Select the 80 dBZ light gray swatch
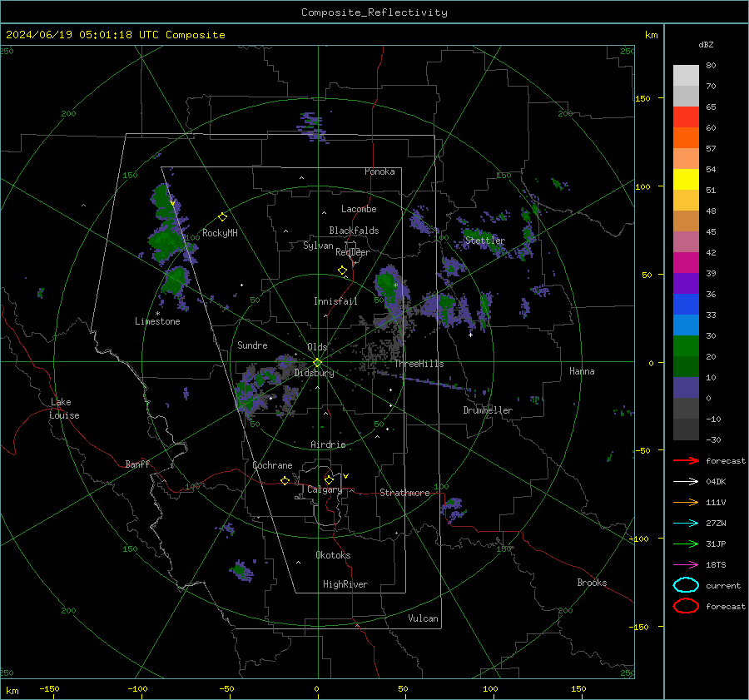This screenshot has height=700, width=749. pos(686,76)
